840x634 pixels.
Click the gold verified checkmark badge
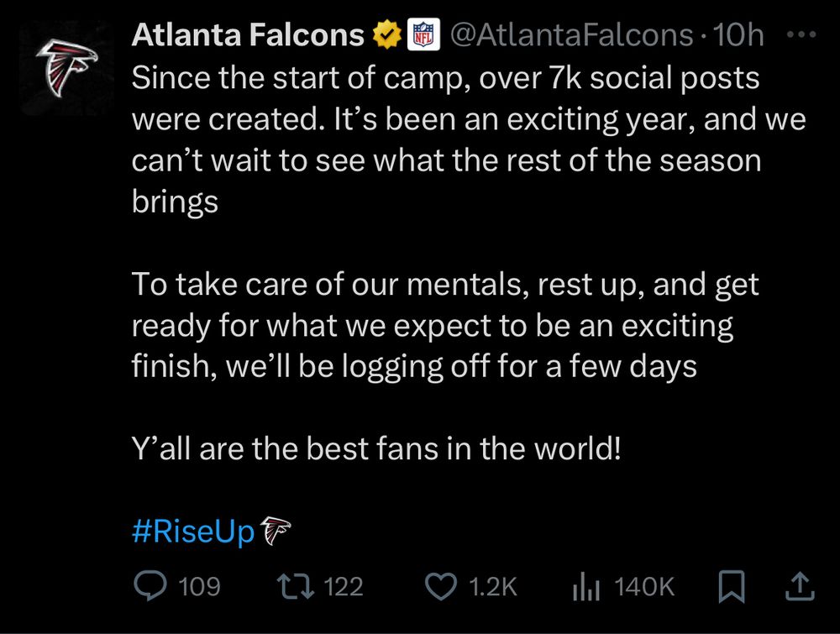click(386, 35)
